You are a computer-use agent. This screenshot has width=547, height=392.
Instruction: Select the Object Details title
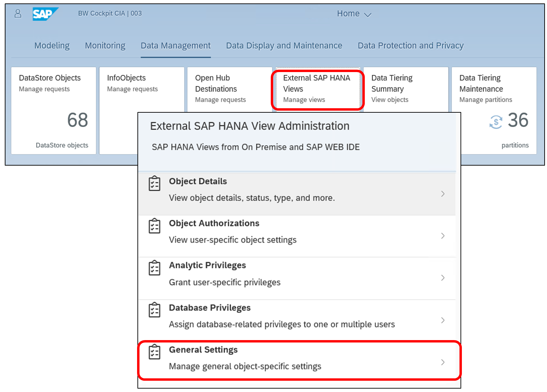pyautogui.click(x=198, y=181)
